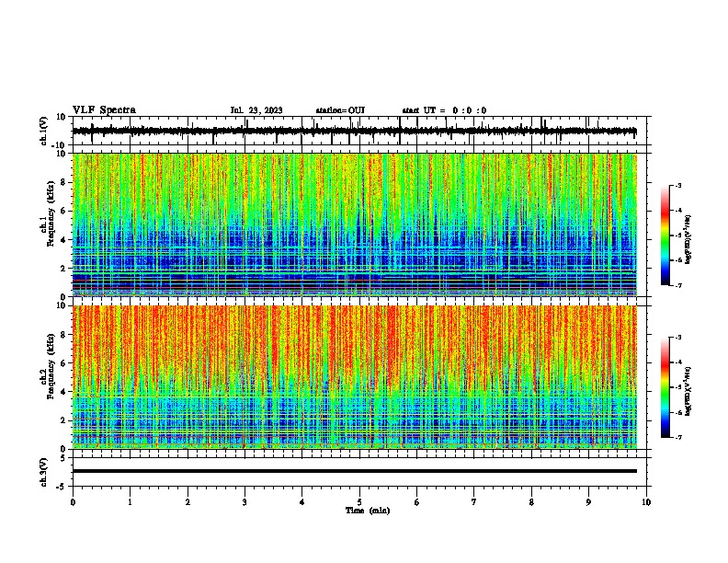Click the ch.1 voltage waveform trace
Viewport: 728px width, 563px height.
click(x=354, y=131)
